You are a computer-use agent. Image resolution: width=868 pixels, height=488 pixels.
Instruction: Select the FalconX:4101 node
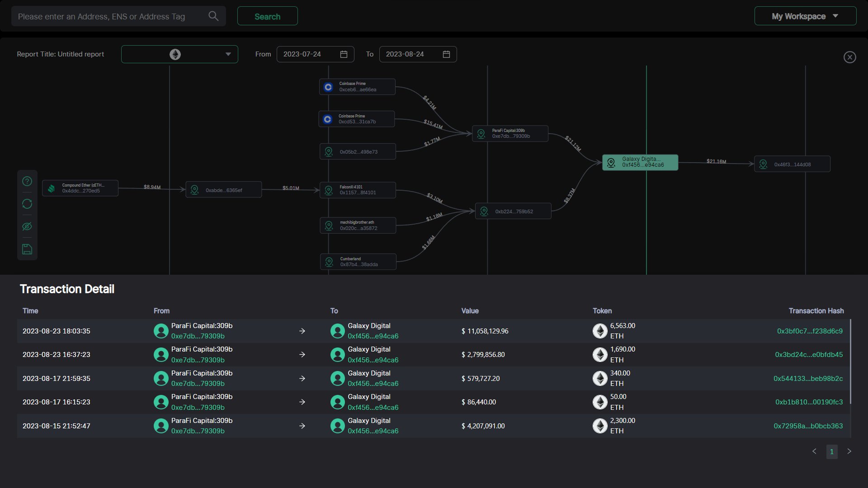358,190
